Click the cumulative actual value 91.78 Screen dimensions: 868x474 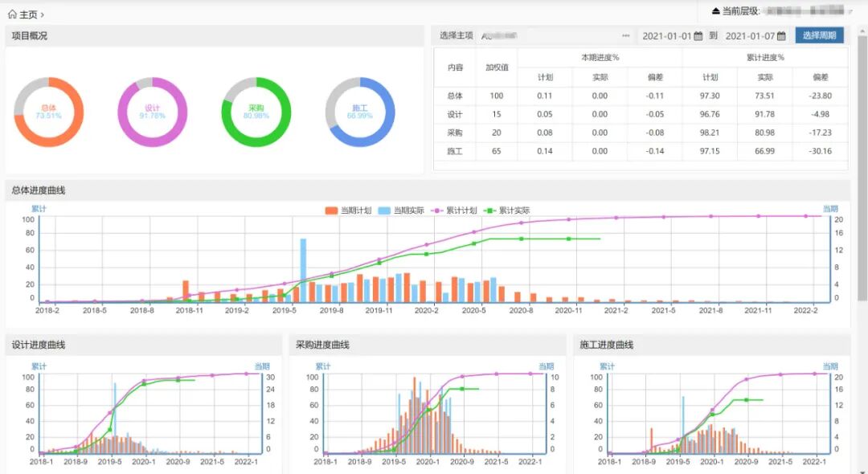point(765,114)
